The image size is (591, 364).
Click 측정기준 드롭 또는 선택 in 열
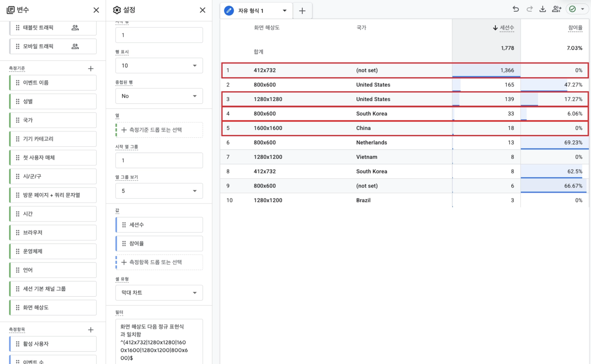coord(159,130)
